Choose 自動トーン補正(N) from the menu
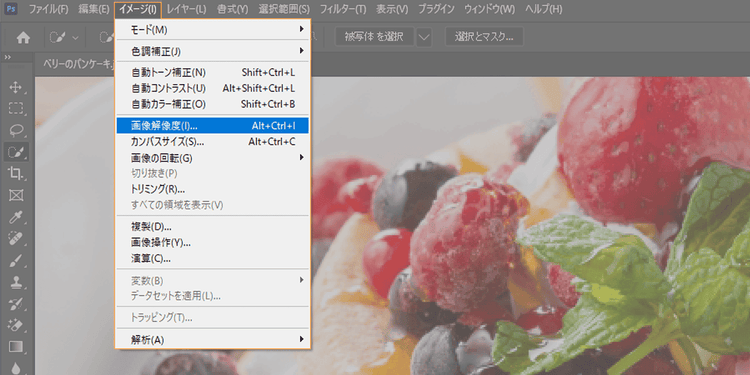This screenshot has height=375, width=750. [x=213, y=73]
